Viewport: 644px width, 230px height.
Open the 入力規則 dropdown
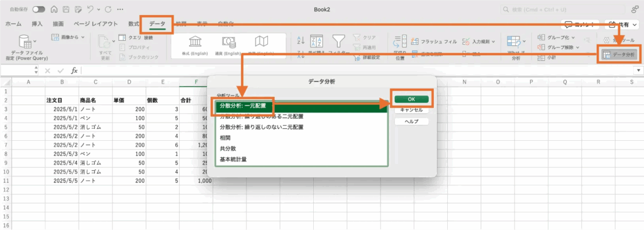479,41
